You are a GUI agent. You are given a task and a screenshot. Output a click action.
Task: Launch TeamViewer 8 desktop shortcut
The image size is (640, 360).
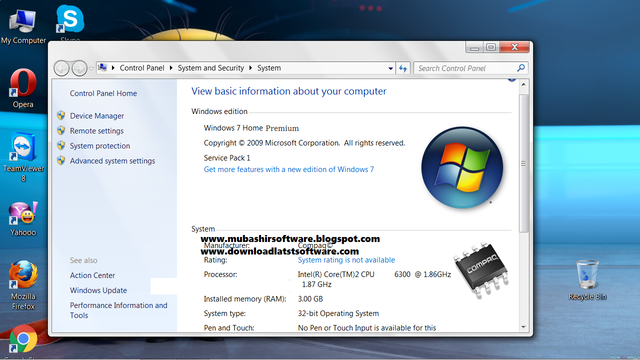tap(23, 157)
